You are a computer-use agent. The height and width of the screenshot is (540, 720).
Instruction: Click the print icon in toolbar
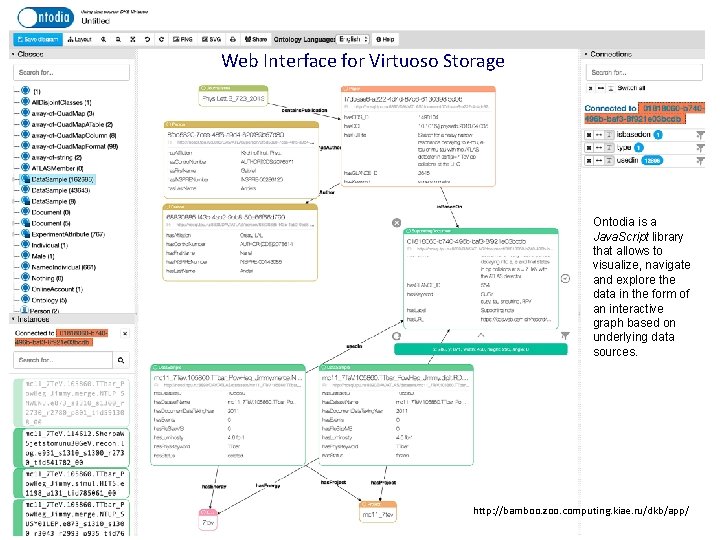point(233,39)
